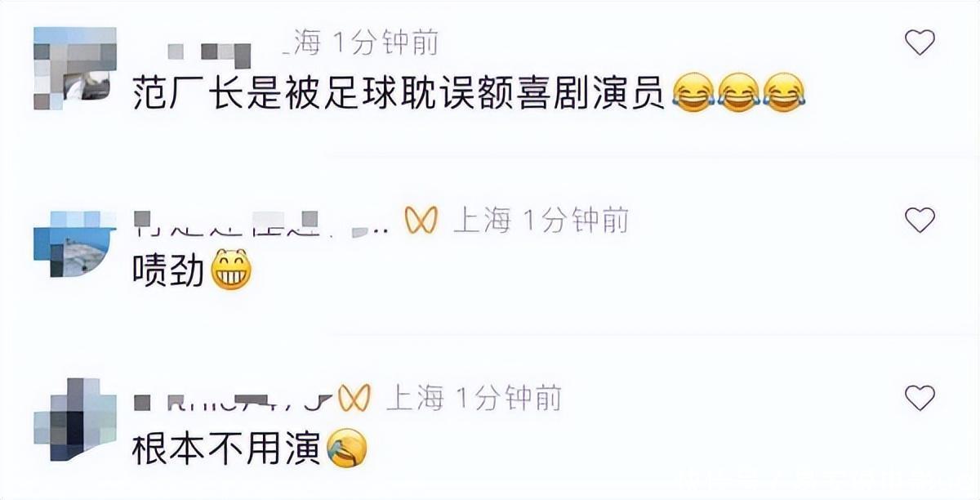Click the 上海 1分钟前 label on the 根本不用演 comment
980x500 pixels.
[x=473, y=399]
